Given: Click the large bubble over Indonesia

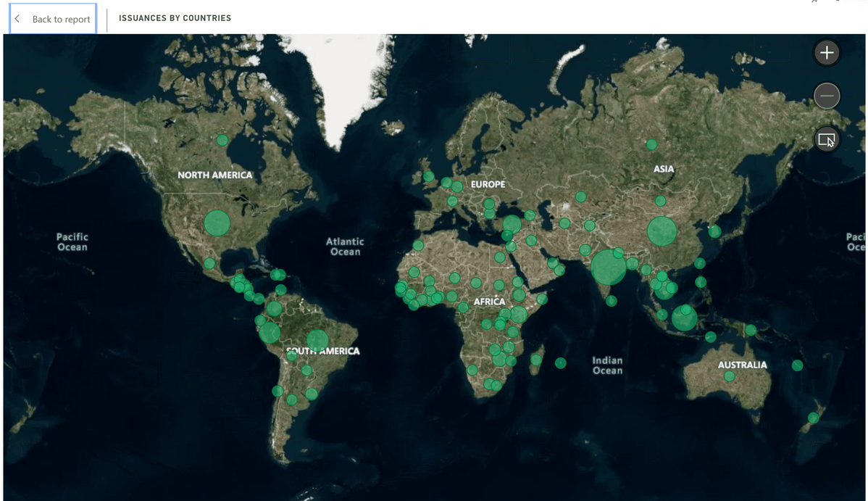Looking at the screenshot, I should tap(684, 318).
